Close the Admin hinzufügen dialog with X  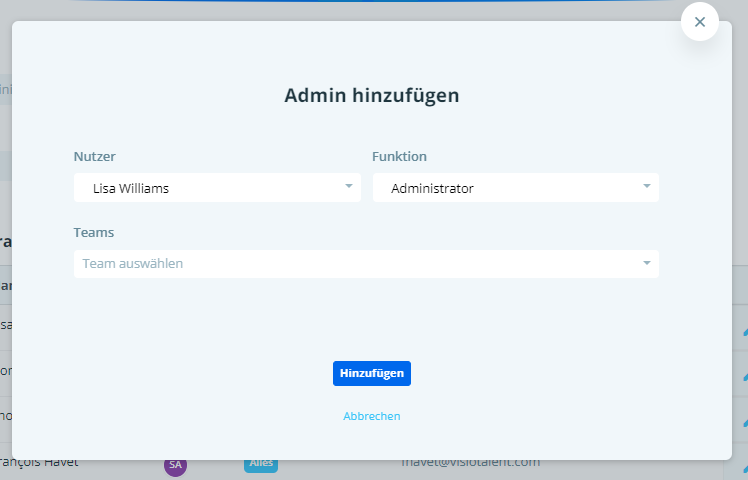click(x=699, y=22)
